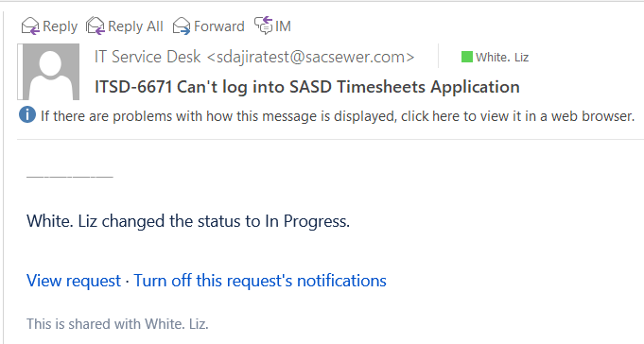
Task: Click the Reply All text label
Action: click(135, 26)
